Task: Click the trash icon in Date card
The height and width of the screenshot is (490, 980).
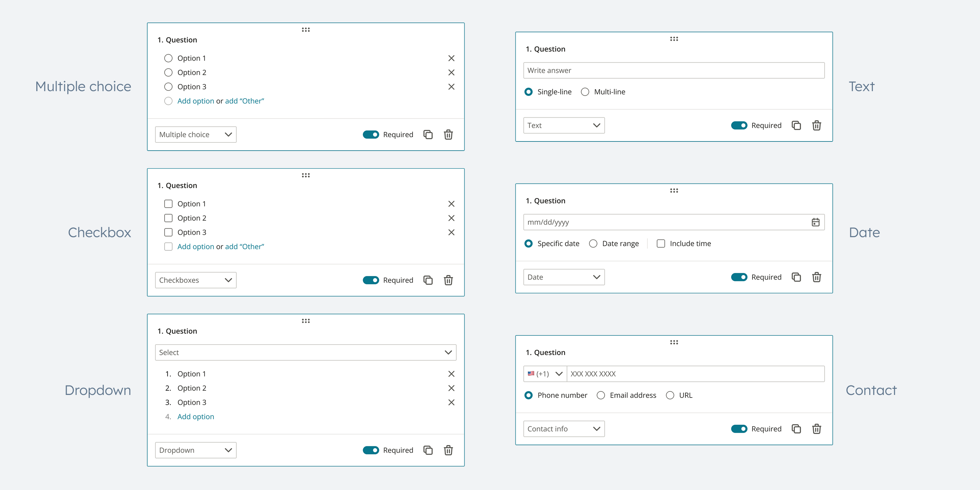Action: point(816,277)
